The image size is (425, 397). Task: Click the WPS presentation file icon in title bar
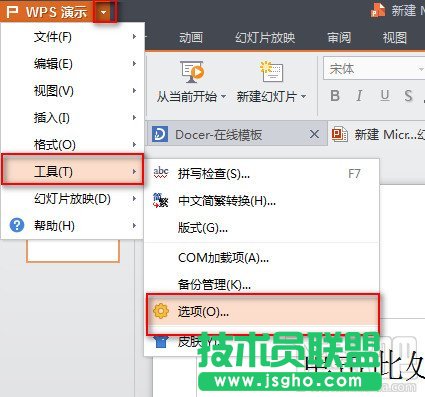click(378, 10)
